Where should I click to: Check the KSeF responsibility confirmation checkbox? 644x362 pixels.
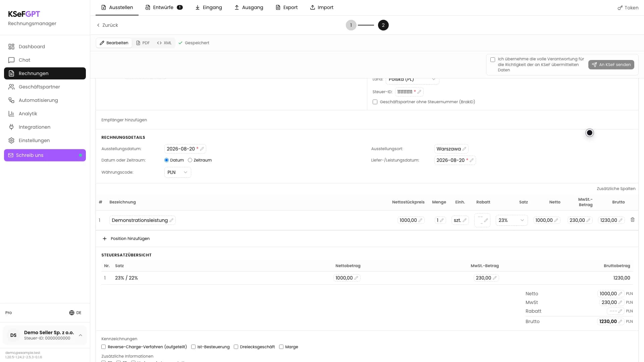pyautogui.click(x=493, y=60)
